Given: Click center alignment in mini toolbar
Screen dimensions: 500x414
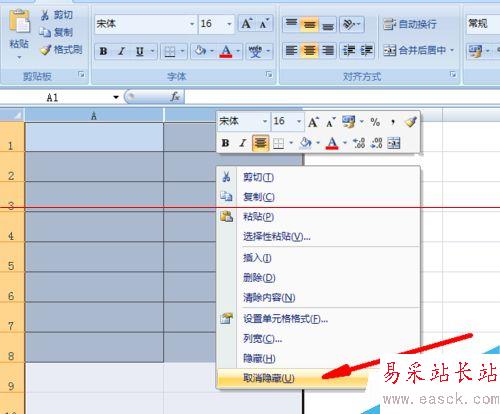Looking at the screenshot, I should (x=260, y=143).
